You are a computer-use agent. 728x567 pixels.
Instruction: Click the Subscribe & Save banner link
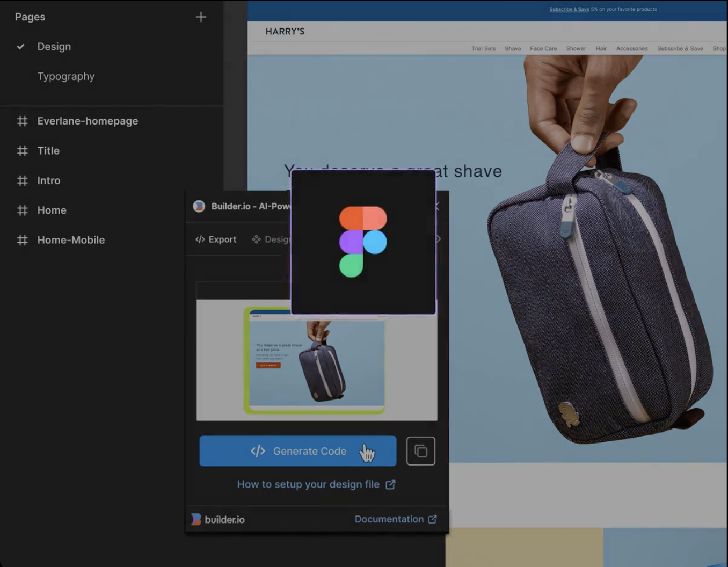pos(569,9)
